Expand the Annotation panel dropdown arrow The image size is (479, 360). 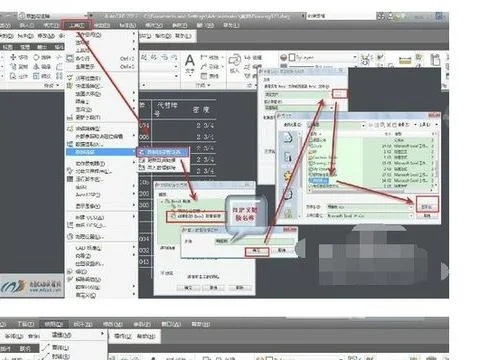pos(209,85)
